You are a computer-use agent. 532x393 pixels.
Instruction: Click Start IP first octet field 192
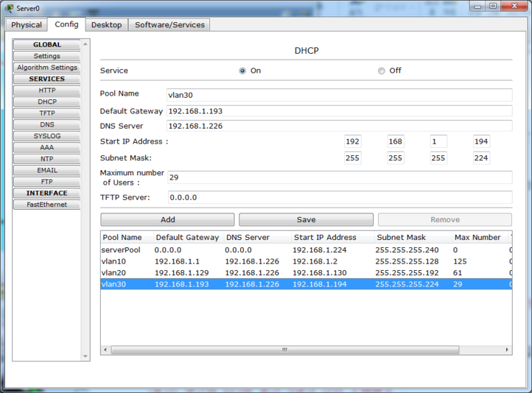click(352, 142)
